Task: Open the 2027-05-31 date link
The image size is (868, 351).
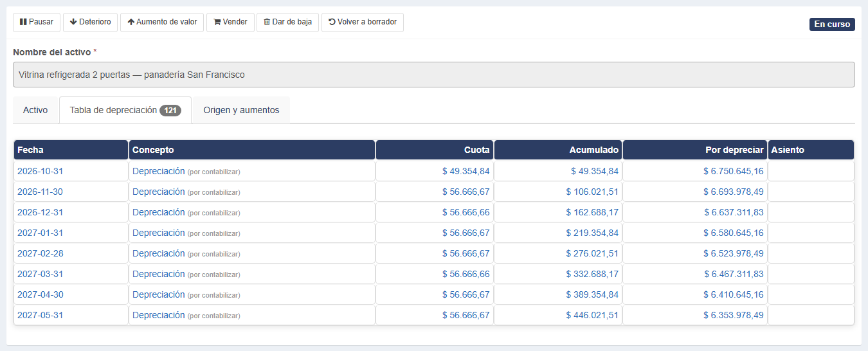Action: pyautogui.click(x=40, y=315)
